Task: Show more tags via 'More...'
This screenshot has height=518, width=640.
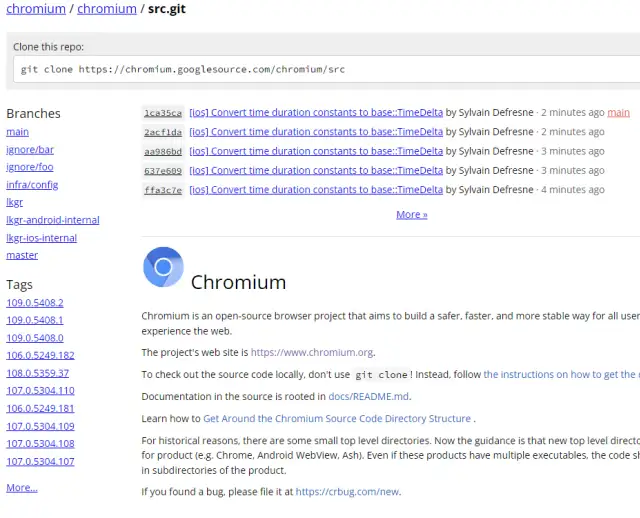Action: 22,488
